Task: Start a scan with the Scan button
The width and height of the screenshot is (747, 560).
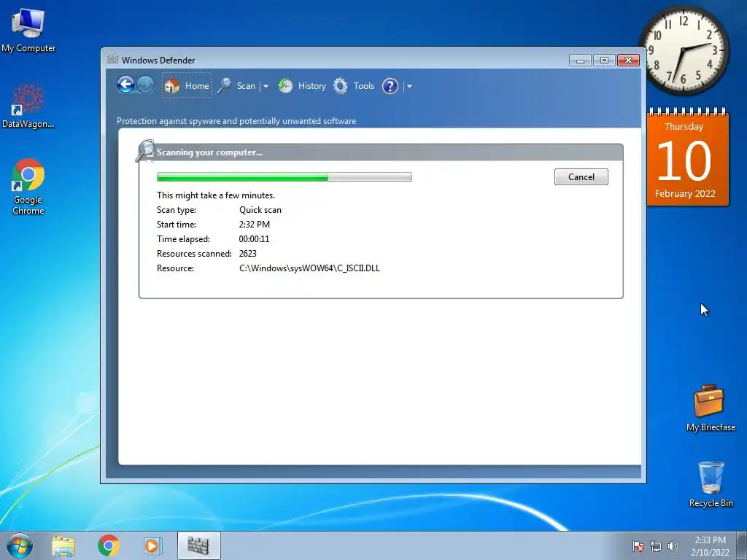Action: coord(237,86)
